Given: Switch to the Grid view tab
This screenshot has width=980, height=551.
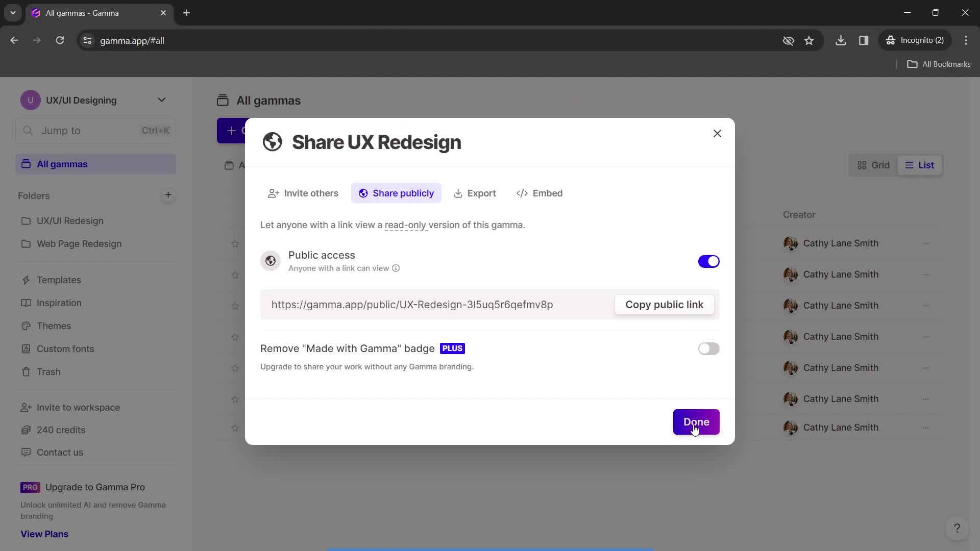Looking at the screenshot, I should [x=874, y=165].
